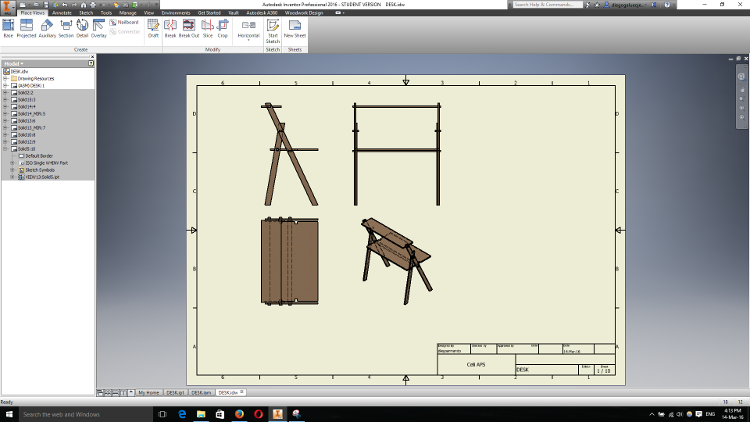Switch to the DESK.iam document tab
Screen dimensions: 750x422
[201, 393]
